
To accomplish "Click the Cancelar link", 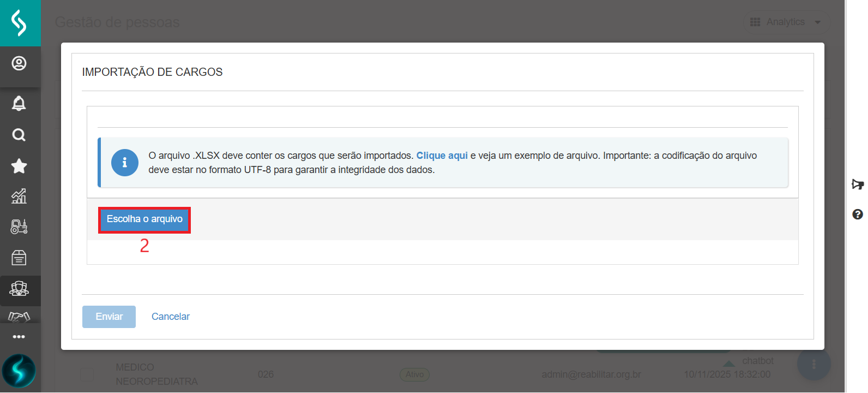I will tap(170, 317).
